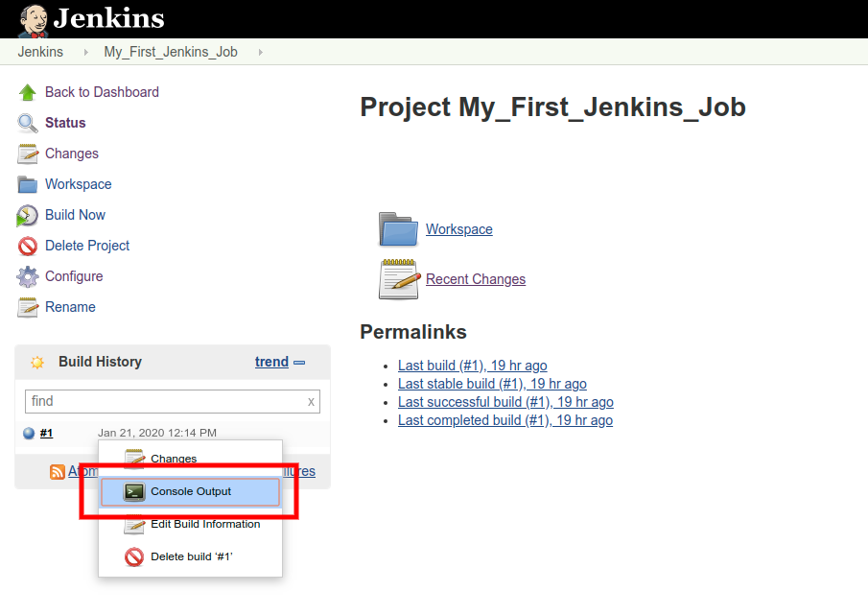This screenshot has height=615, width=868.
Task: Click the sun weather icon in Build History
Action: coord(37,363)
